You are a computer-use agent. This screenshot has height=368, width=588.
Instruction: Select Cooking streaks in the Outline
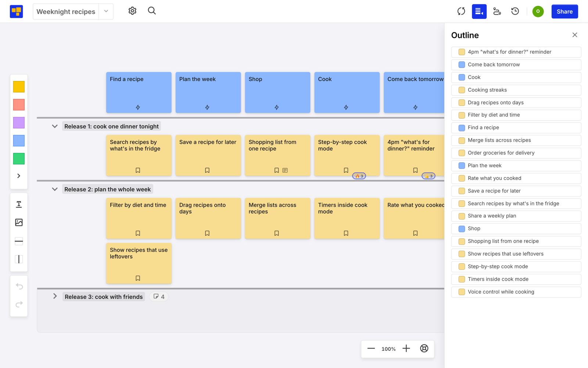(x=516, y=90)
